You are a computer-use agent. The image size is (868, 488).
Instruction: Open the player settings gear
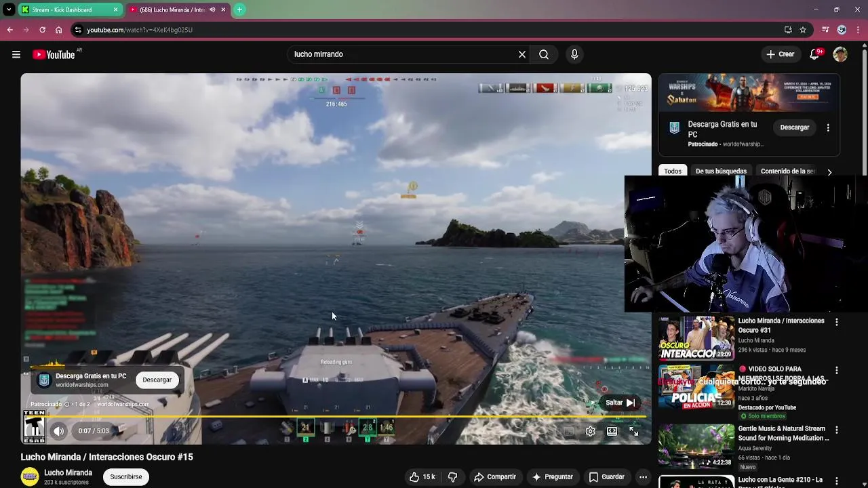(591, 431)
